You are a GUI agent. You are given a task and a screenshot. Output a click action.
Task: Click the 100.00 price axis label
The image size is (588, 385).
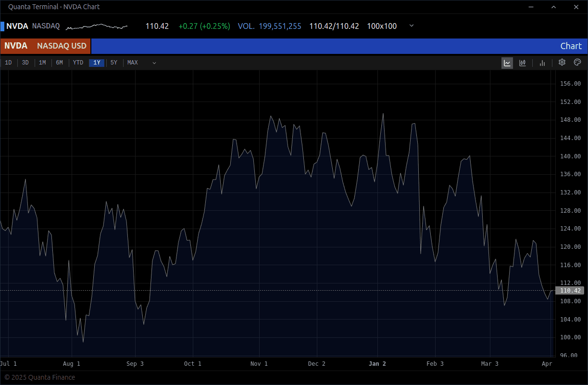click(571, 337)
